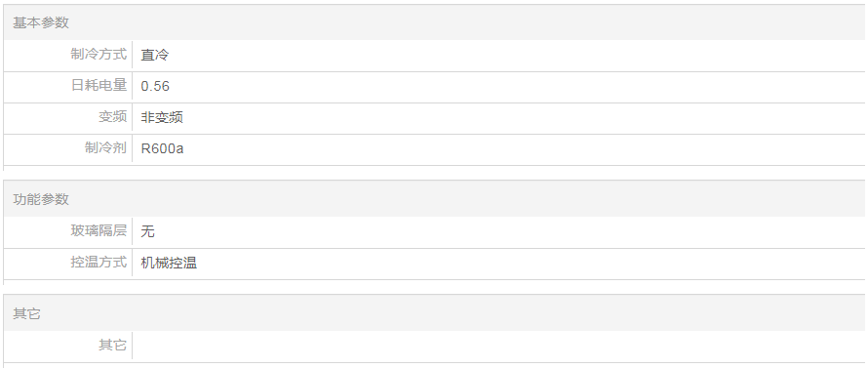Click the 无 value for 玻璃隔层
This screenshot has height=368, width=868.
tap(148, 231)
